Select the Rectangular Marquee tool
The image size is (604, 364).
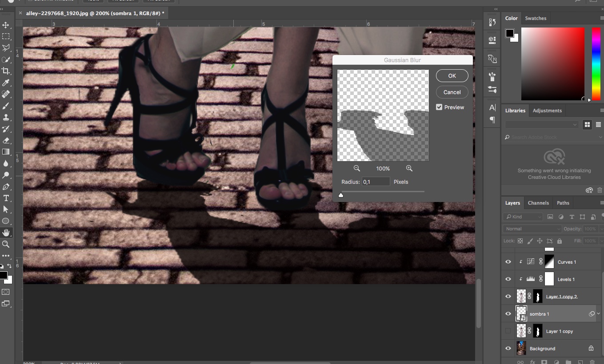pos(6,36)
